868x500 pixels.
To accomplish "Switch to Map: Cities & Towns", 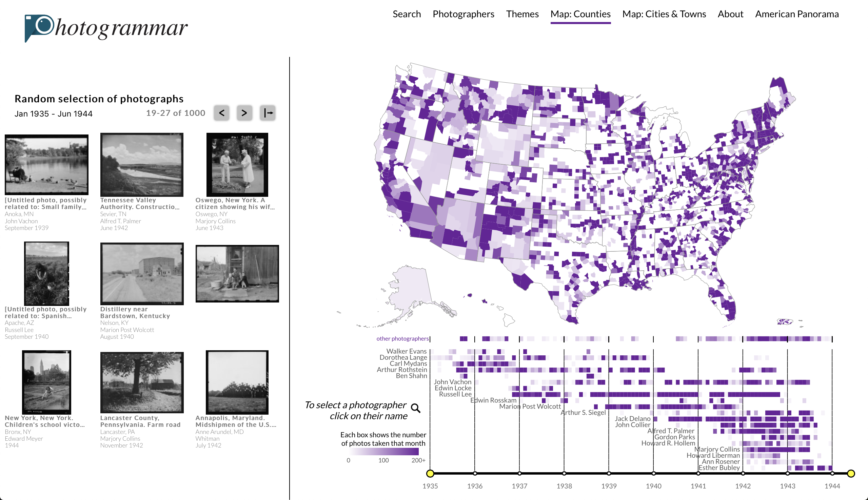I will (664, 14).
